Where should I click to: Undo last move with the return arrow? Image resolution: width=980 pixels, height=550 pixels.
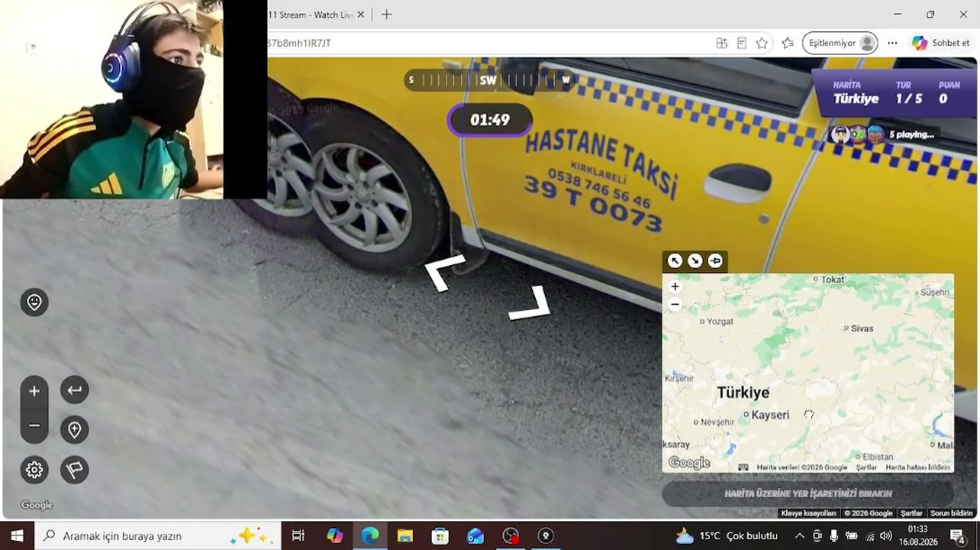click(x=75, y=390)
